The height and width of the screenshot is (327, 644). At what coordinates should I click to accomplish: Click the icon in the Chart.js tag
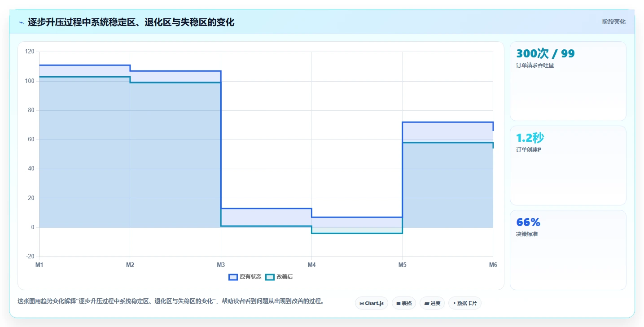point(361,303)
